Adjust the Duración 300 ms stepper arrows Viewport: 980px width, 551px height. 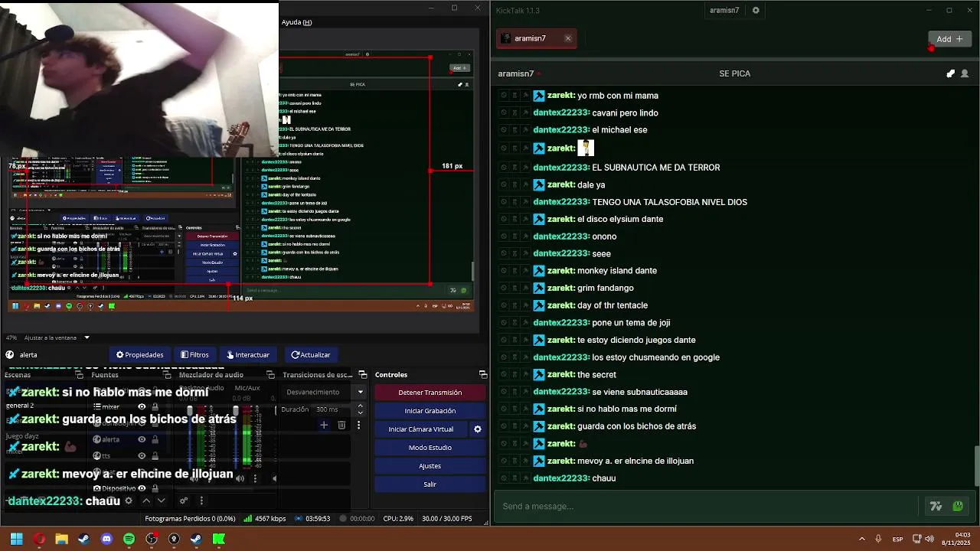tap(359, 409)
